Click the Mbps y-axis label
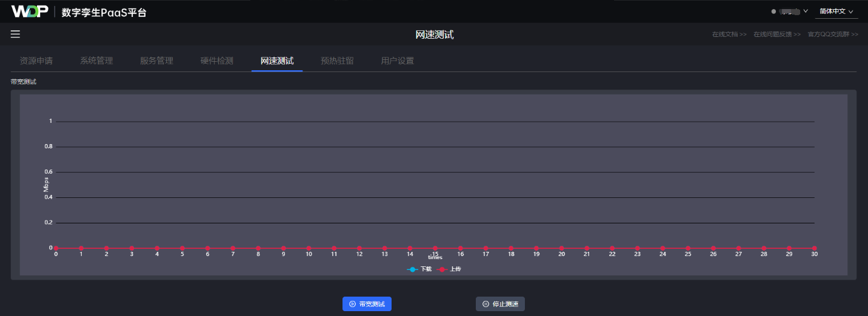Screen dimensions: 868x316 pyautogui.click(x=45, y=185)
